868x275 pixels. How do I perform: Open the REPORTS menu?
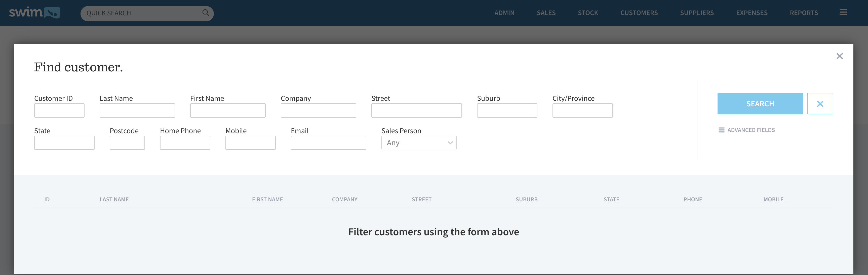pos(804,13)
